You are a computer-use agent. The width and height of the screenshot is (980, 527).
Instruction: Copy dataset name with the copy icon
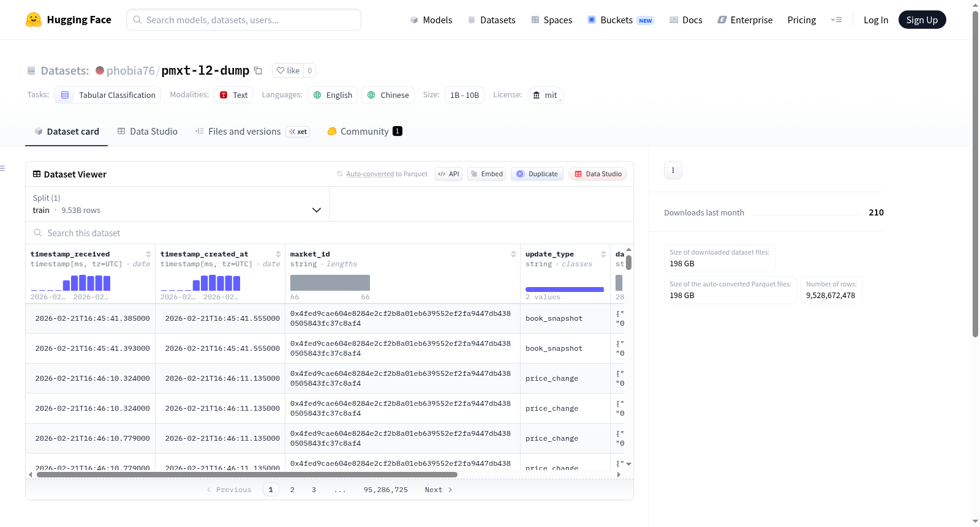tap(258, 70)
